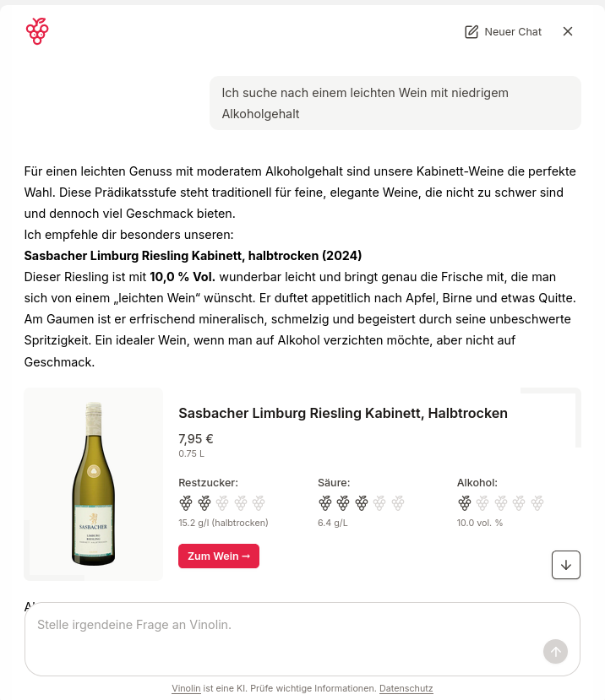This screenshot has height=700, width=605.
Task: Close the chat via the X icon
Action: pos(567,31)
